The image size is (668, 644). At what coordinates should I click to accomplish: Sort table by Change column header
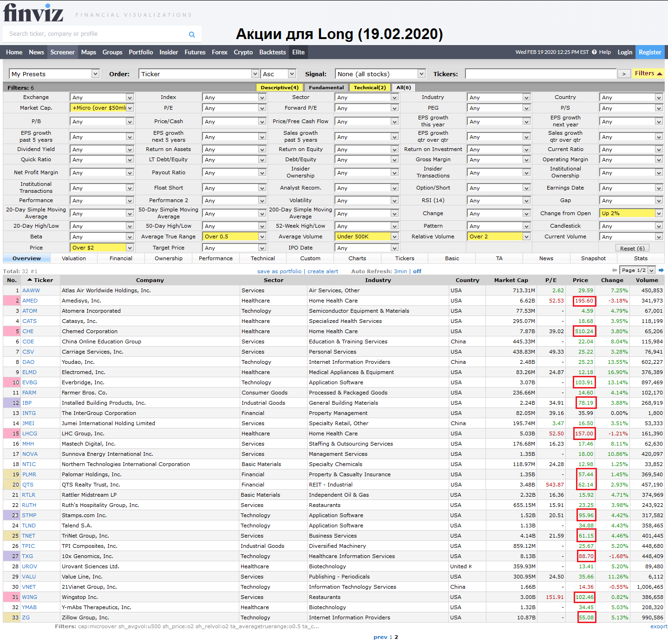click(x=612, y=280)
